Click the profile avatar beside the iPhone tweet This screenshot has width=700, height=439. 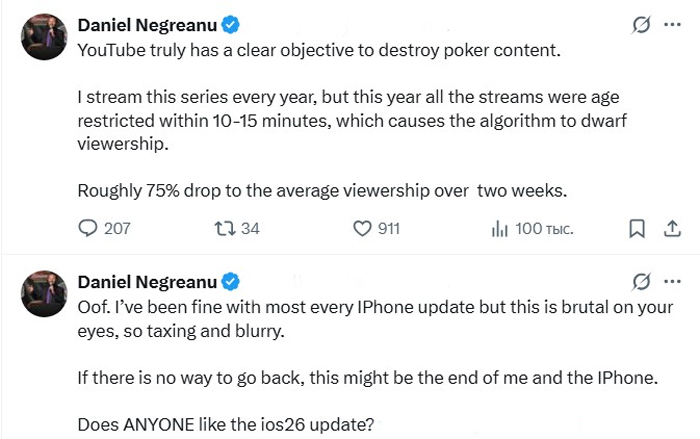(x=44, y=292)
